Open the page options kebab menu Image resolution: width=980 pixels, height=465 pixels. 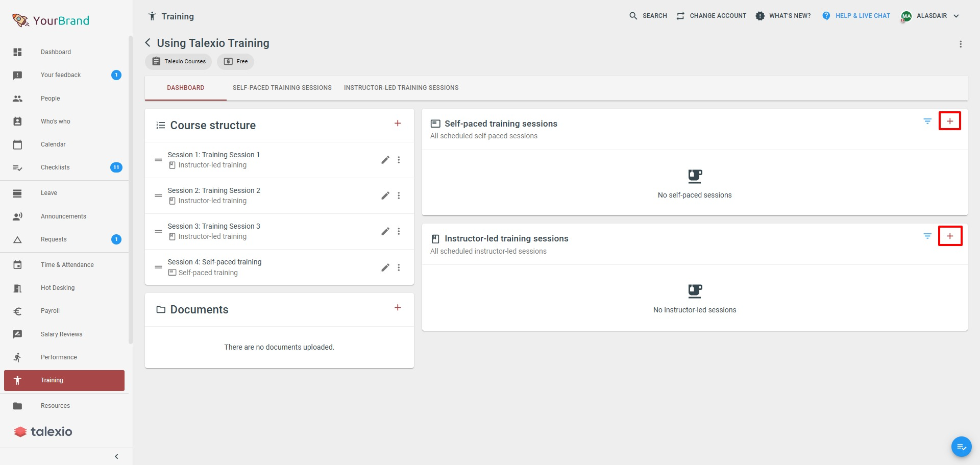[x=961, y=44]
